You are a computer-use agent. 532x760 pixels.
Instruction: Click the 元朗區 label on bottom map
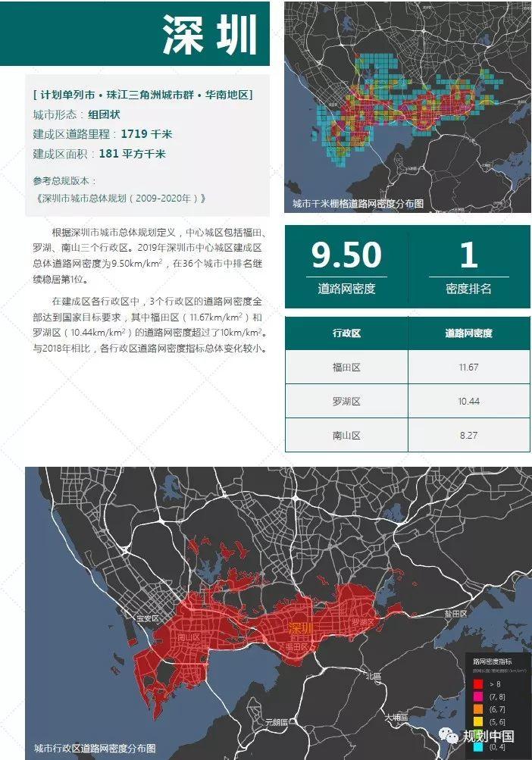[x=277, y=721]
